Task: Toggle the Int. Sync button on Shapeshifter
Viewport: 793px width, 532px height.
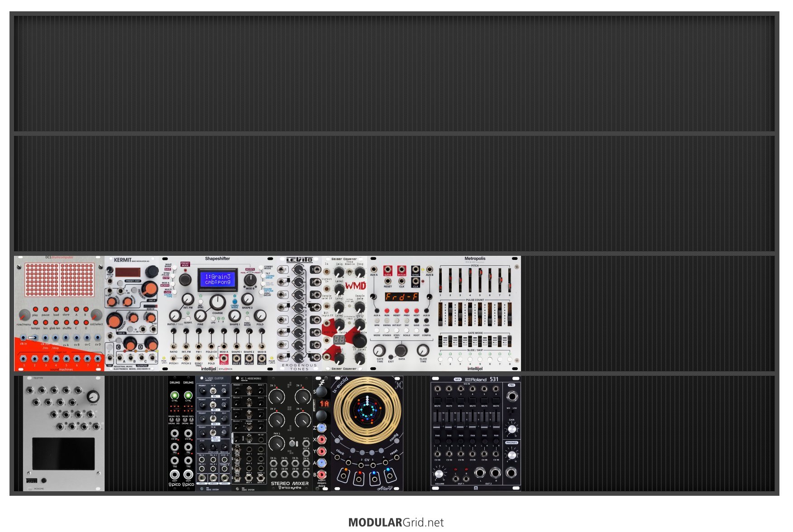Action: click(201, 301)
